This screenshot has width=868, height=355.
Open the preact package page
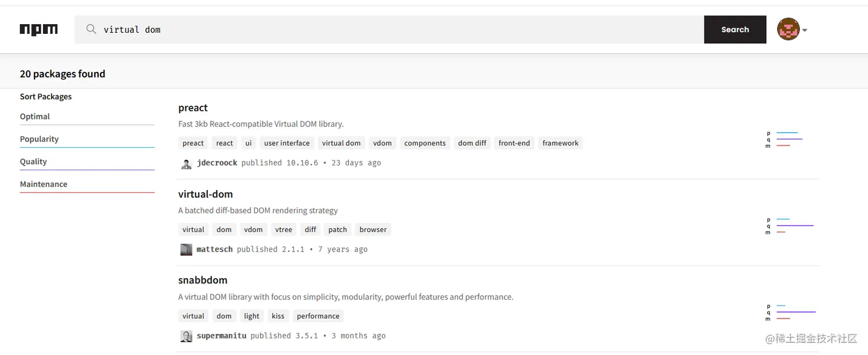coord(193,108)
